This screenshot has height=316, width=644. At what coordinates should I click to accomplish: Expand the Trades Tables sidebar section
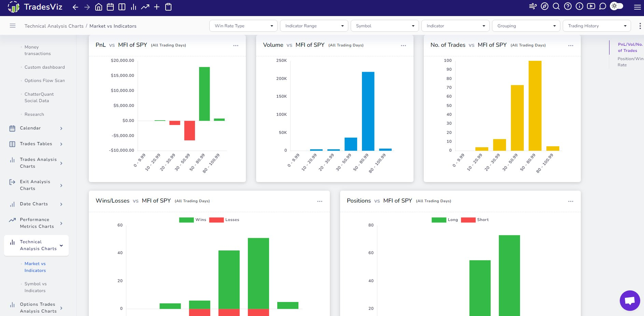pyautogui.click(x=36, y=144)
